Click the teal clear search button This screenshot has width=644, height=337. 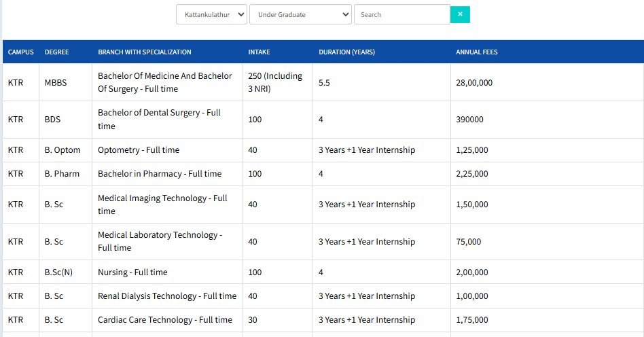click(460, 14)
